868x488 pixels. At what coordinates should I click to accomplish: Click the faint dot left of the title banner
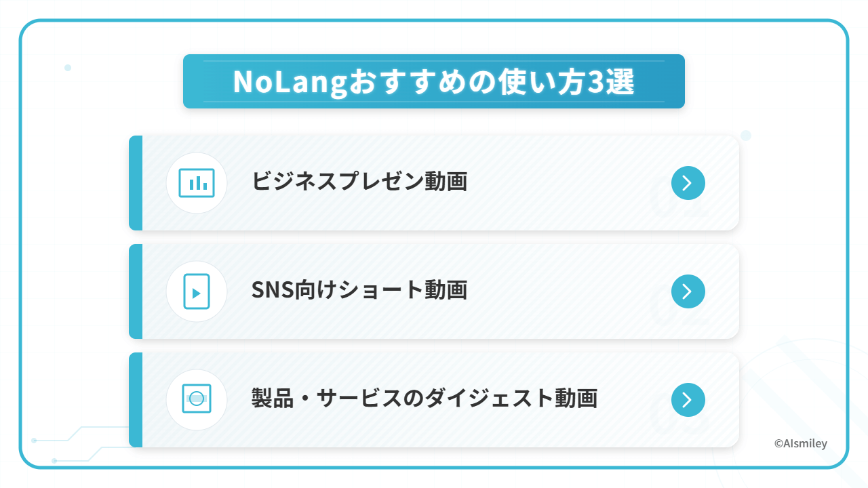point(68,68)
